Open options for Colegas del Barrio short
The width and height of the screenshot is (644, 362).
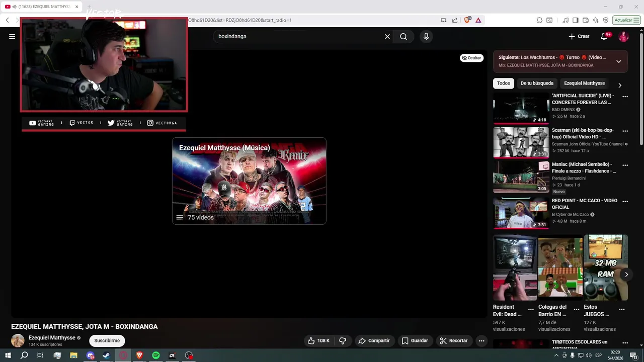tap(576, 309)
